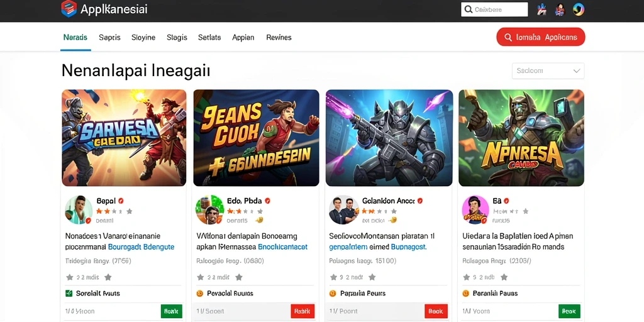Click the text Palusgns kaog. 15100)
This screenshot has height=322, width=644.
362,261
